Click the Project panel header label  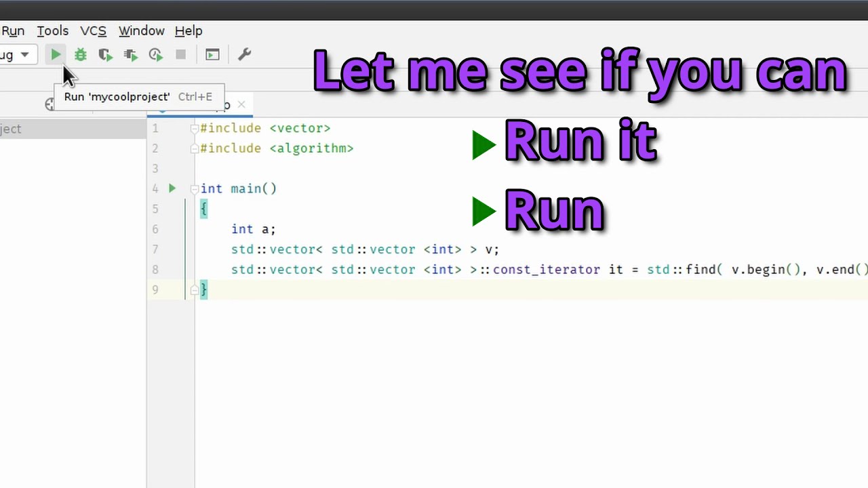10,129
